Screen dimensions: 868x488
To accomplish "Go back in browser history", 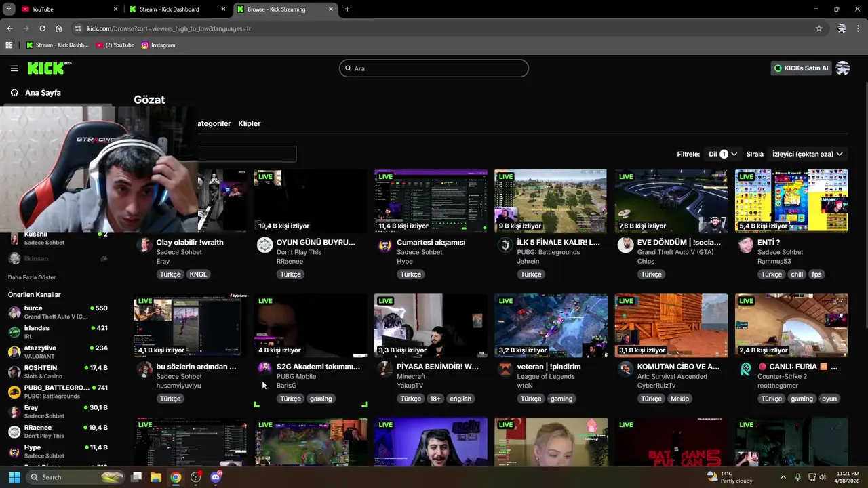I will (9, 28).
